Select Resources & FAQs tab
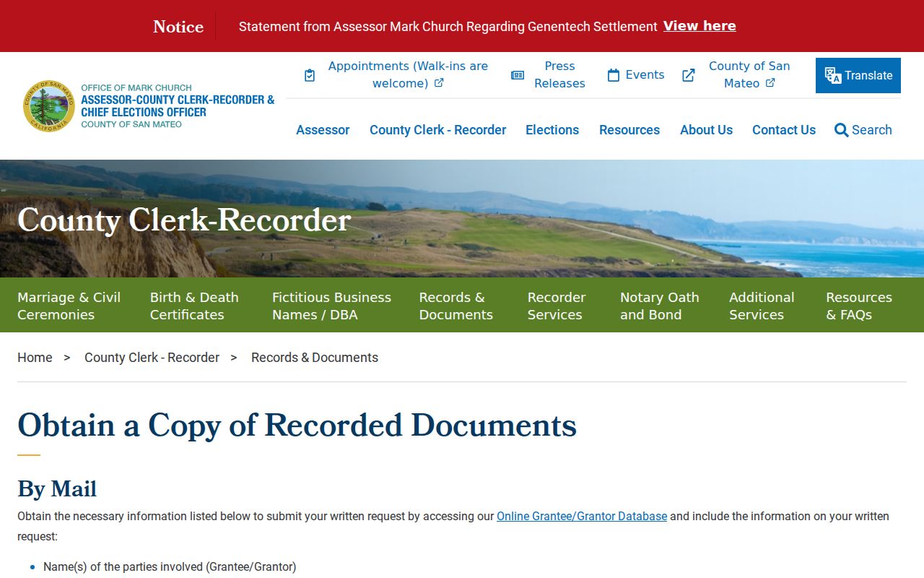This screenshot has height=578, width=924. 859,306
